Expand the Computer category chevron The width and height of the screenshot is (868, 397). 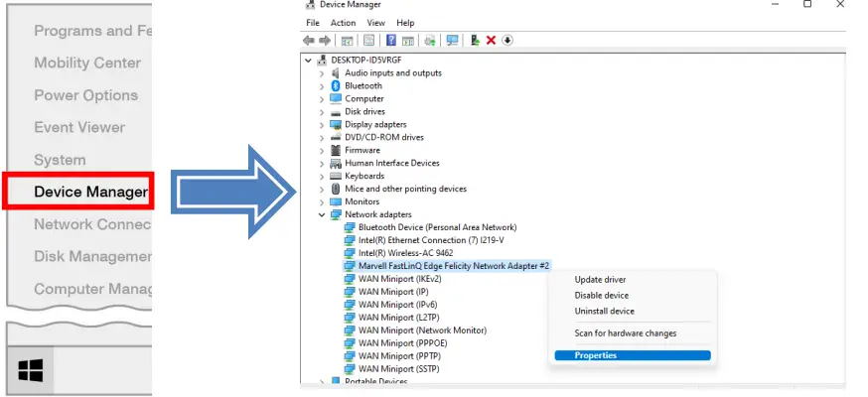click(x=322, y=99)
